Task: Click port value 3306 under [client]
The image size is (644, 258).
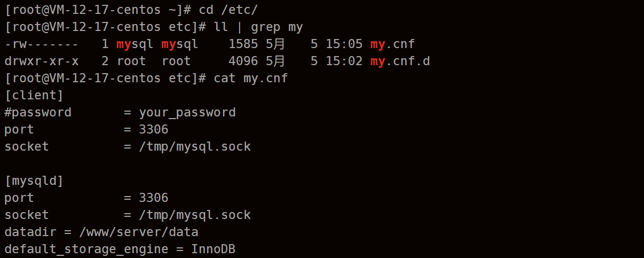Action: coord(154,129)
